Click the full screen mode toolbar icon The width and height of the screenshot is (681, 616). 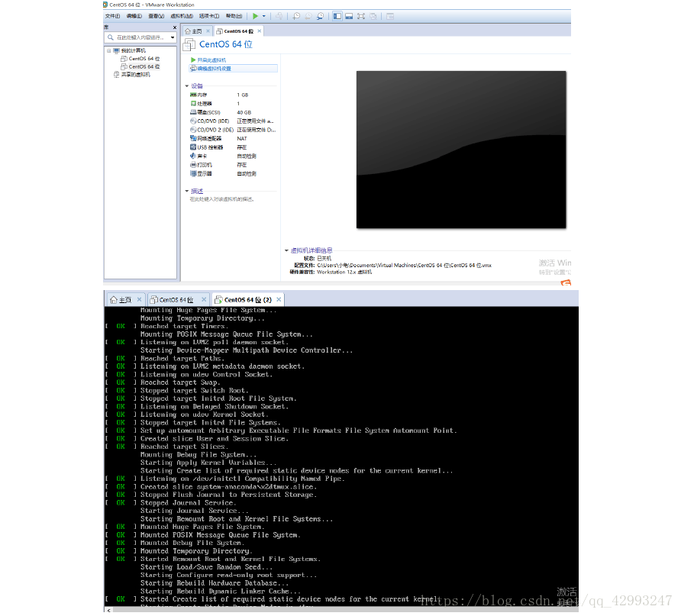(x=361, y=16)
